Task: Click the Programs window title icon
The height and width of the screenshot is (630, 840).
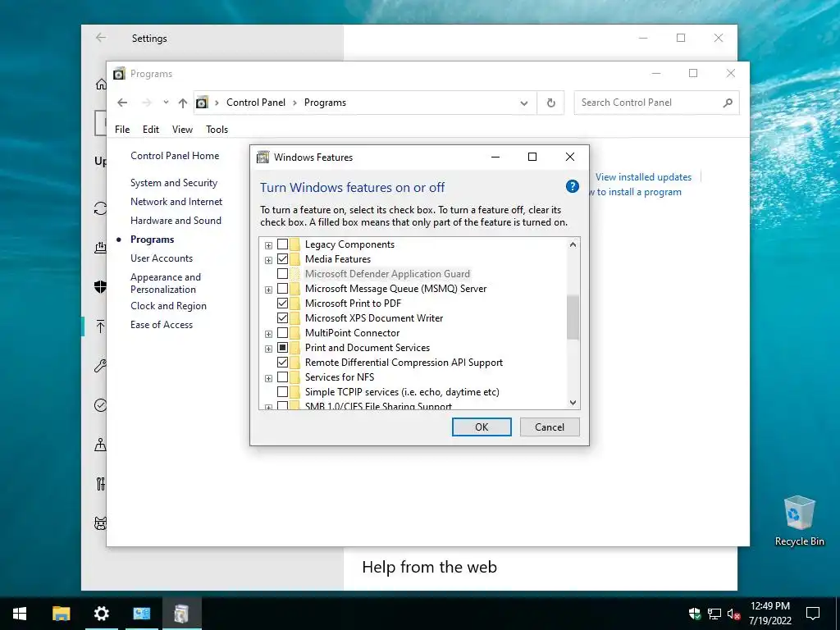Action: (x=119, y=73)
